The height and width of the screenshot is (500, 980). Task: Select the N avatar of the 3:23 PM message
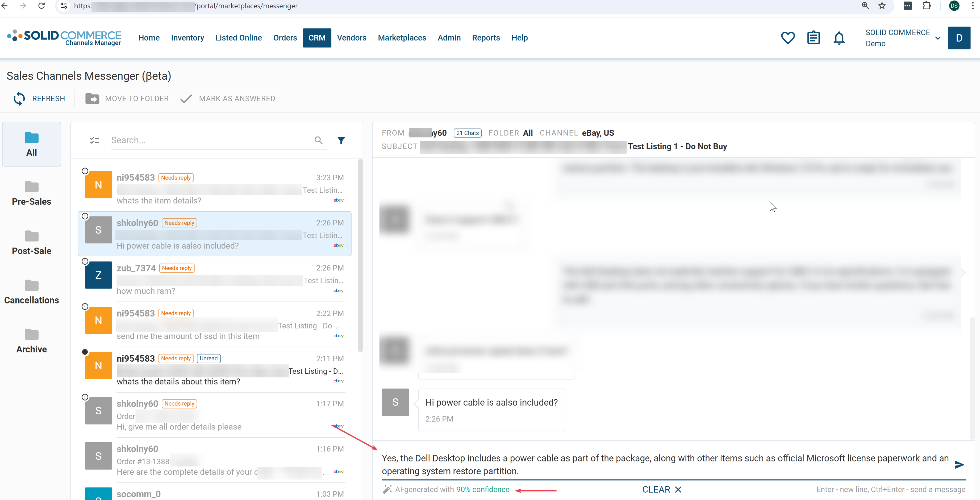tap(98, 185)
